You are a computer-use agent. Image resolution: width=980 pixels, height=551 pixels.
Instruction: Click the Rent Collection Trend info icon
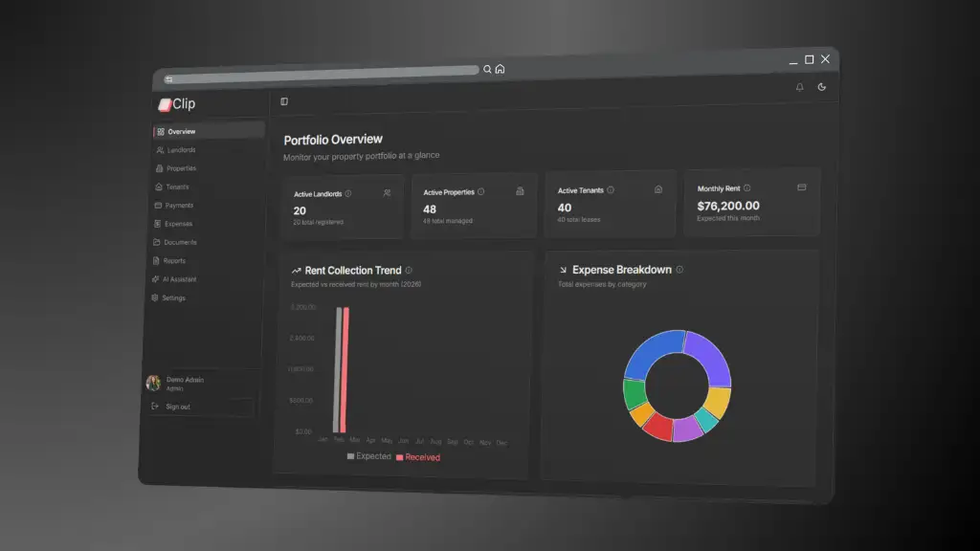click(409, 271)
